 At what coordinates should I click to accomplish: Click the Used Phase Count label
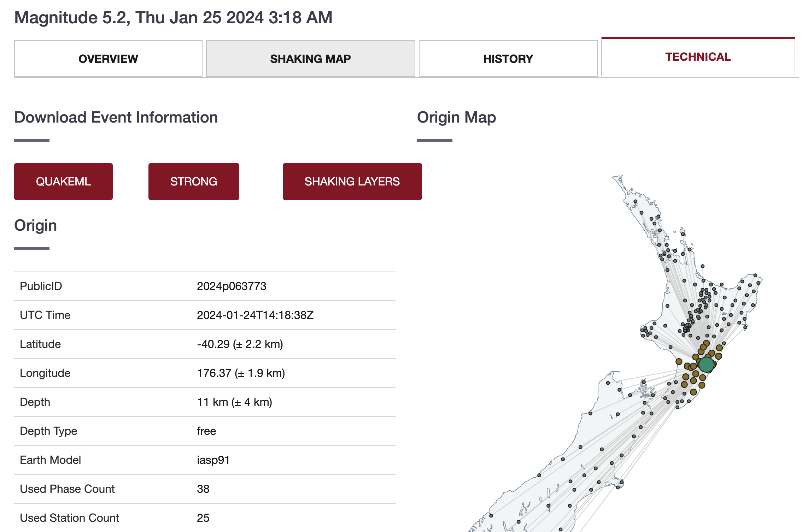pos(67,489)
